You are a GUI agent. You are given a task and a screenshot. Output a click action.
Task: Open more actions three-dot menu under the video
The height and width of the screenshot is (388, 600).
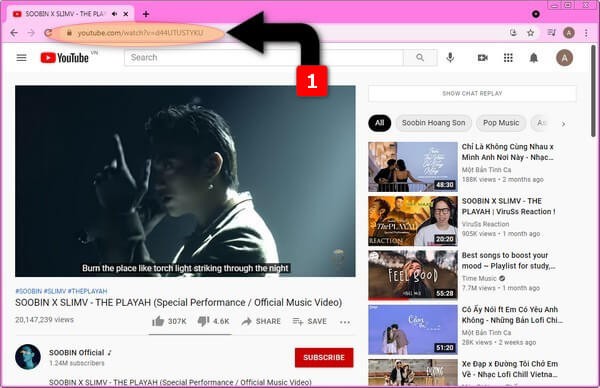click(x=345, y=322)
